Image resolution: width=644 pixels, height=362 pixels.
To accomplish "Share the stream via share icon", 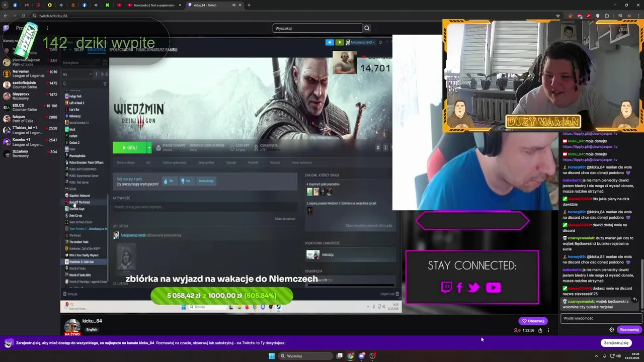I will pos(540,330).
